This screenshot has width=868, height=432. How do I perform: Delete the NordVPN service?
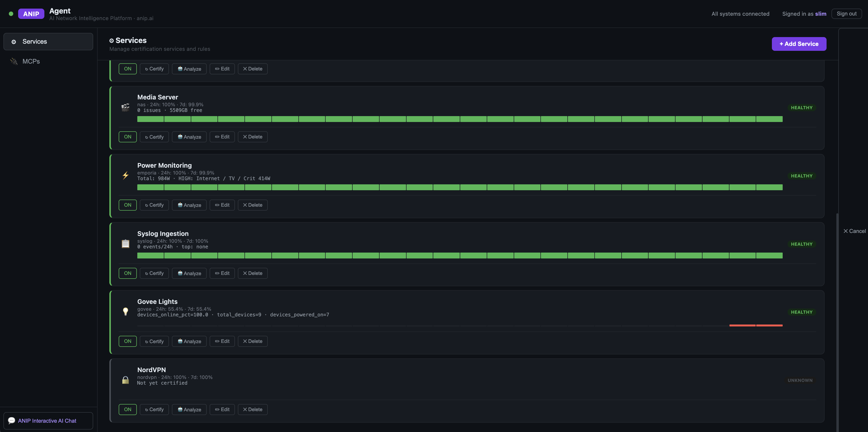(253, 409)
